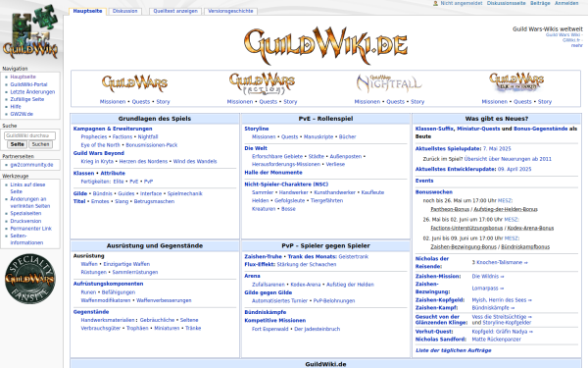This screenshot has height=368, width=588.
Task: Click into the GuildWiki search field
Action: click(30, 135)
